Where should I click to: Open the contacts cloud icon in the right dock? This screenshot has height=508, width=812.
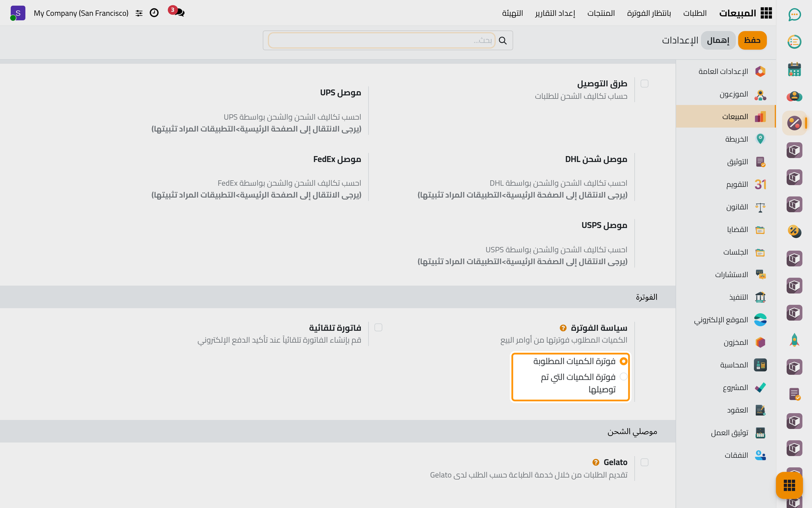click(794, 96)
